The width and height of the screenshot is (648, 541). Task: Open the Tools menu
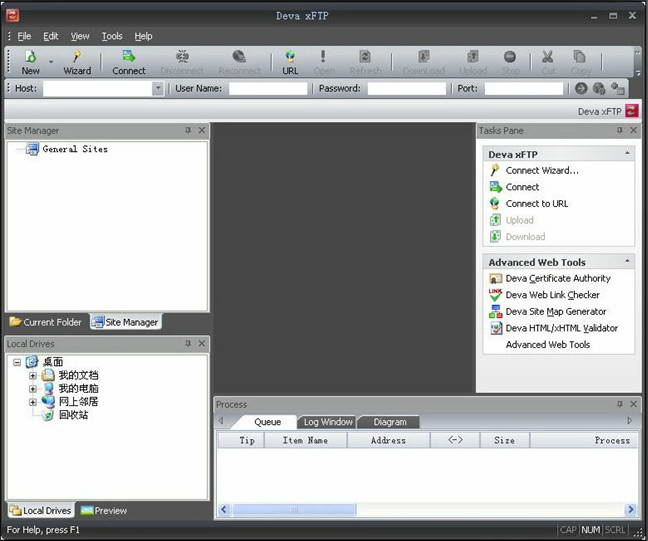[112, 36]
